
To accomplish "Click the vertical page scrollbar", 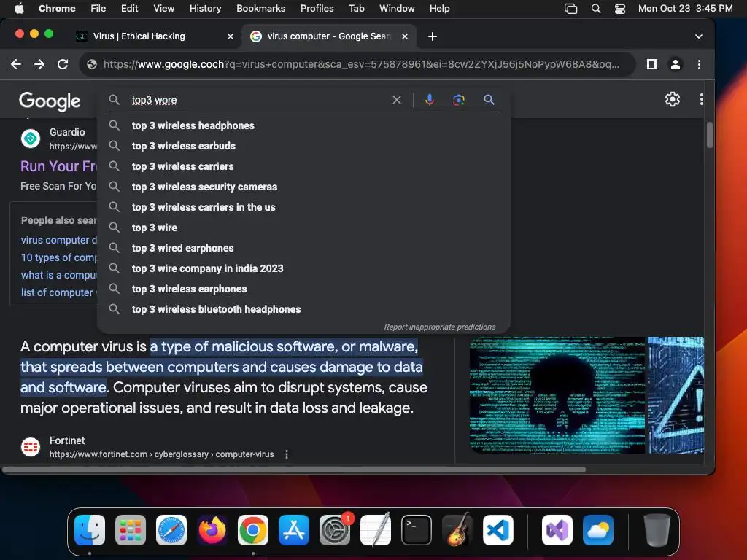I will (x=709, y=135).
